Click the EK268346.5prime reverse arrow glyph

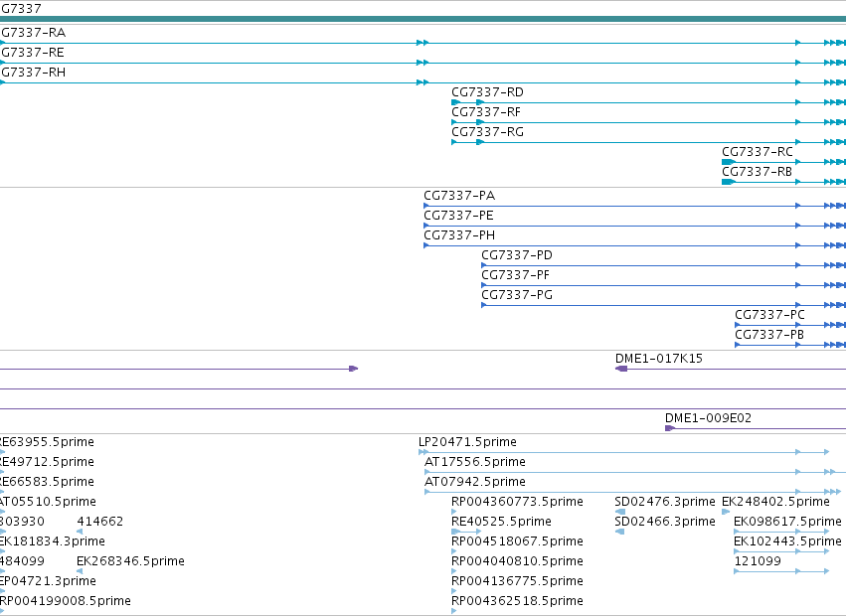80,571
